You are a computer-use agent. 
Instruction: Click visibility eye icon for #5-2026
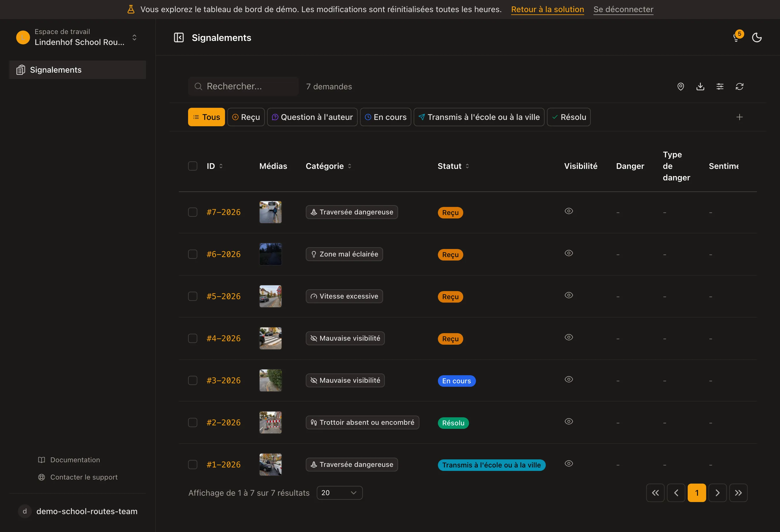569,295
